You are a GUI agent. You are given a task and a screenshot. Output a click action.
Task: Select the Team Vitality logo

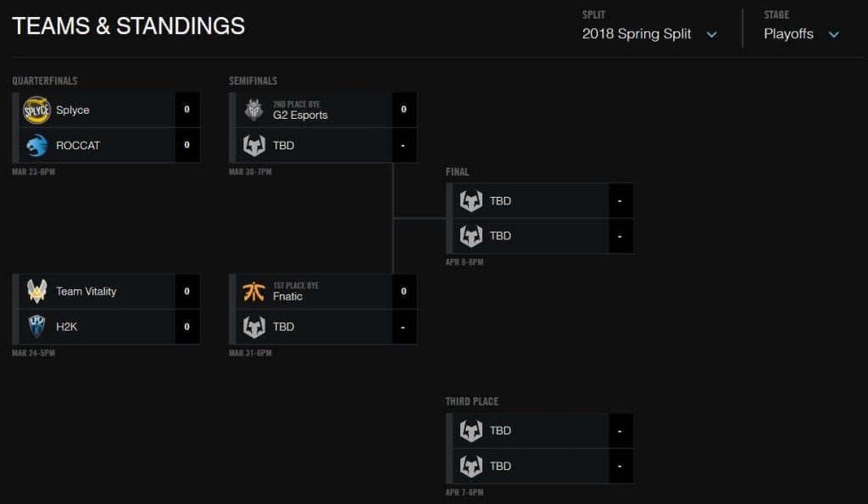coord(36,291)
